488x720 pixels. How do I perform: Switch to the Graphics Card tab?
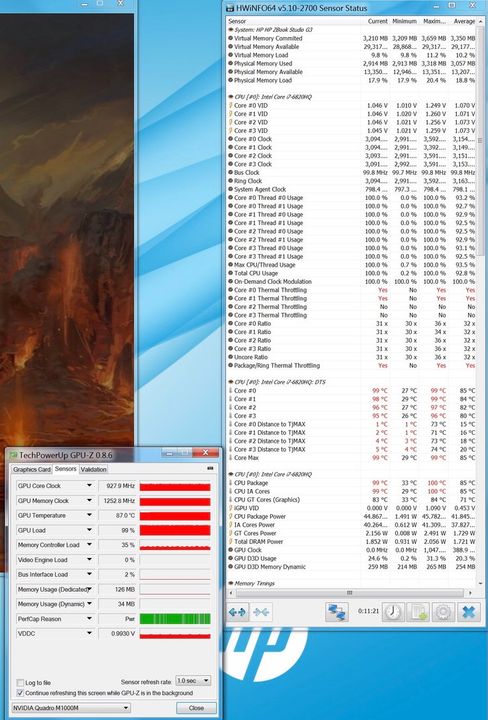(32, 469)
